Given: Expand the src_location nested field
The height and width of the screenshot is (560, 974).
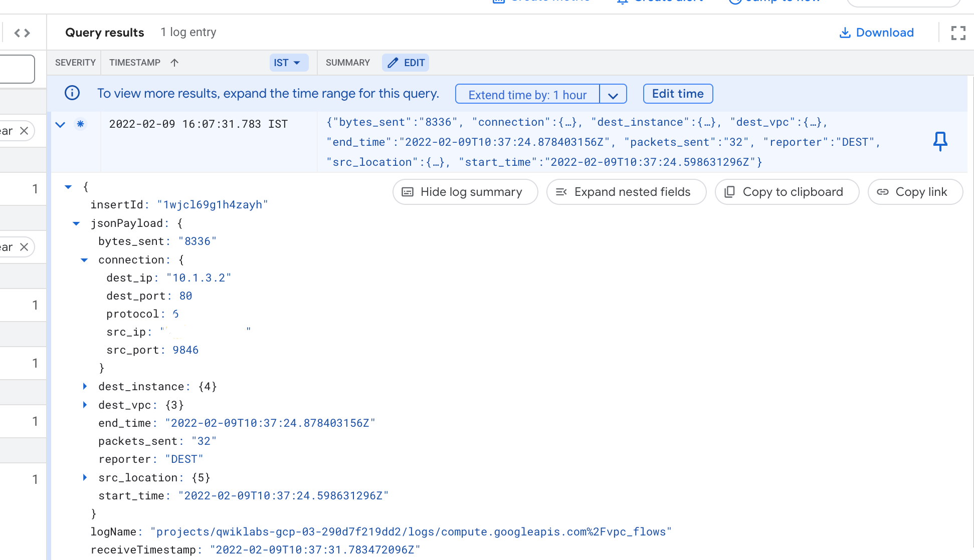Looking at the screenshot, I should (85, 477).
